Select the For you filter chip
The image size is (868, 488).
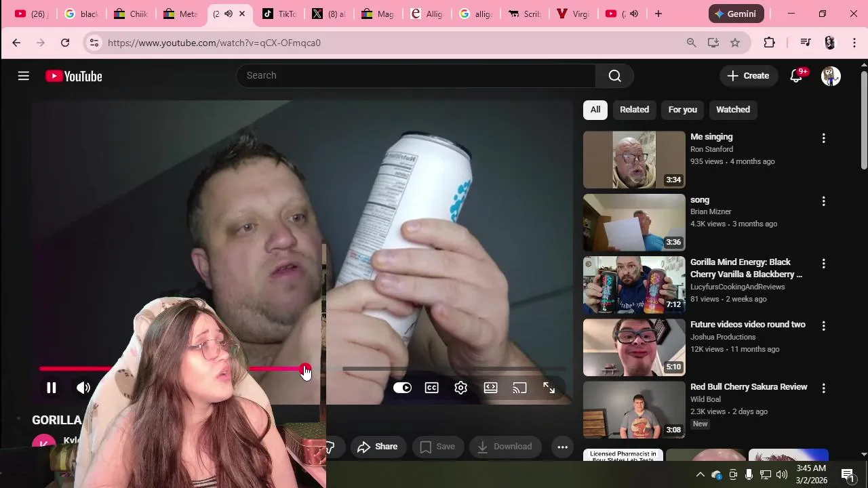682,110
